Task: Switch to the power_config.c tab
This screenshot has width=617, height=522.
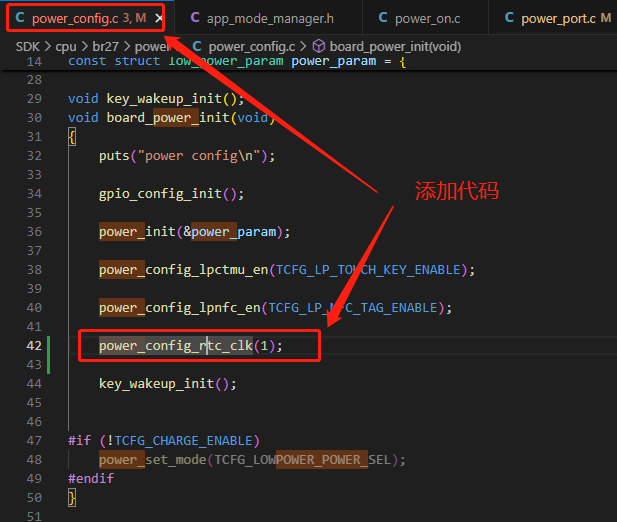Action: point(85,18)
